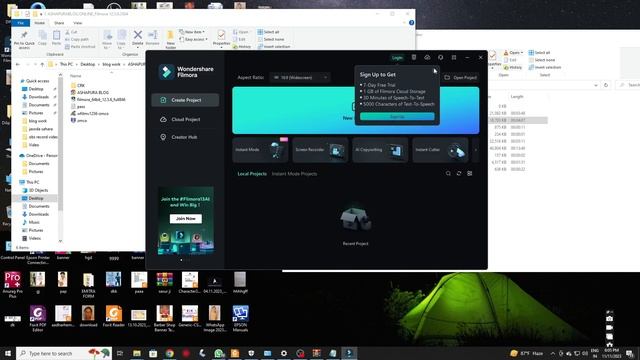This screenshot has width=640, height=360.
Task: Show more feature cards with the right arrow
Action: (476, 150)
